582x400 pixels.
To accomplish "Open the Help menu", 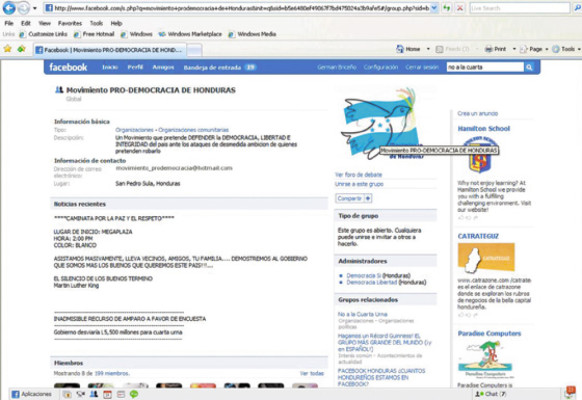I will pos(116,23).
